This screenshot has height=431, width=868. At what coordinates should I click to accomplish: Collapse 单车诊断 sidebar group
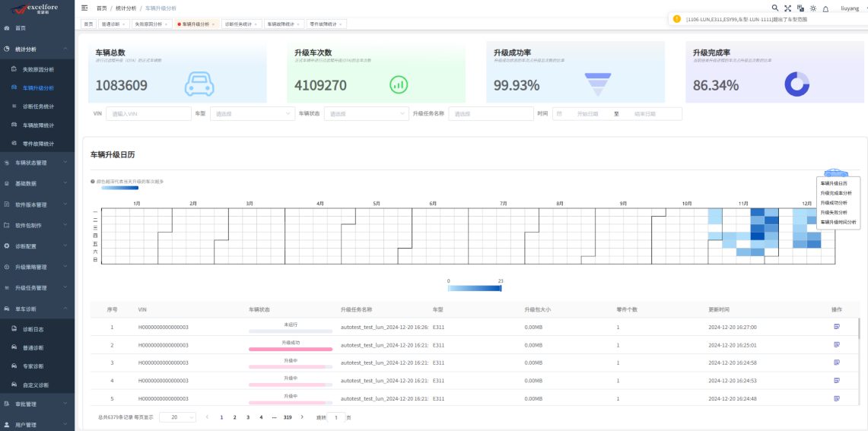[37, 309]
